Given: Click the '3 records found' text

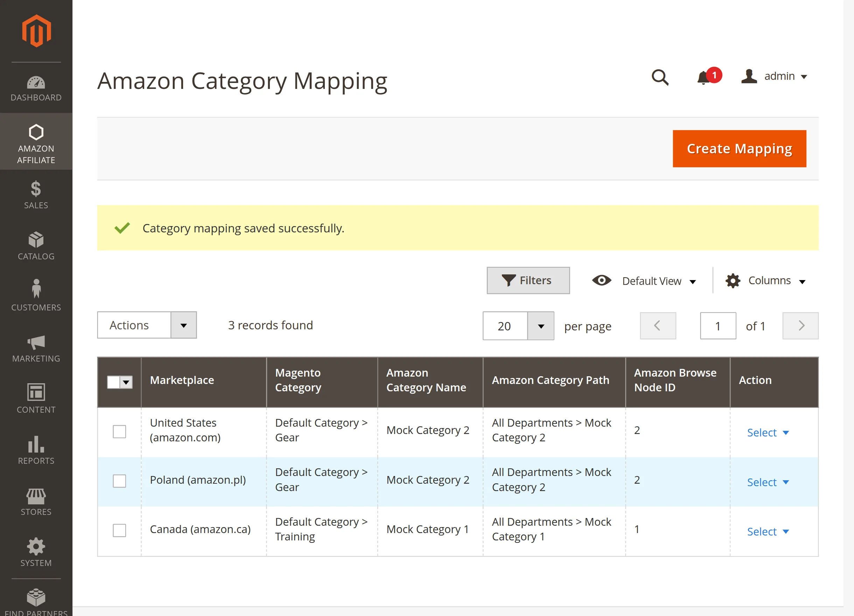Looking at the screenshot, I should 270,325.
